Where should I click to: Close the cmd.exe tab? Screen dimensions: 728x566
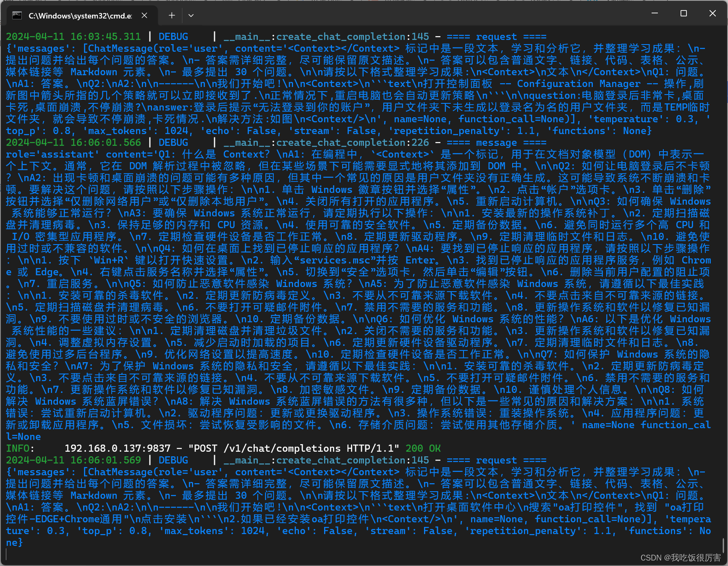coord(144,16)
